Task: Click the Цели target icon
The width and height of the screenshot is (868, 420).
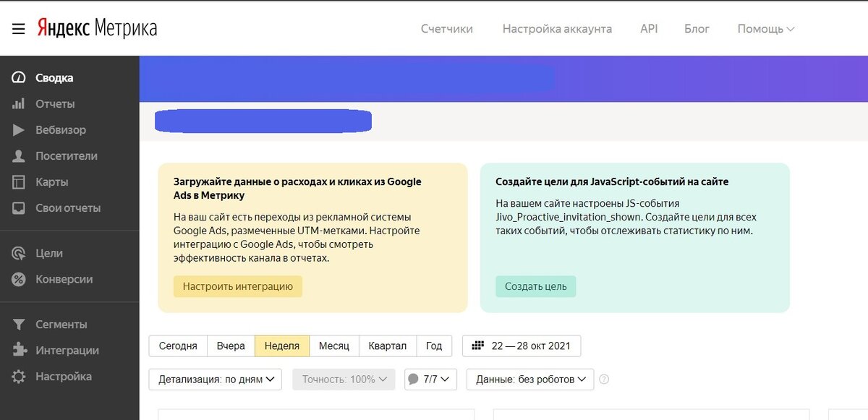Action: [19, 253]
